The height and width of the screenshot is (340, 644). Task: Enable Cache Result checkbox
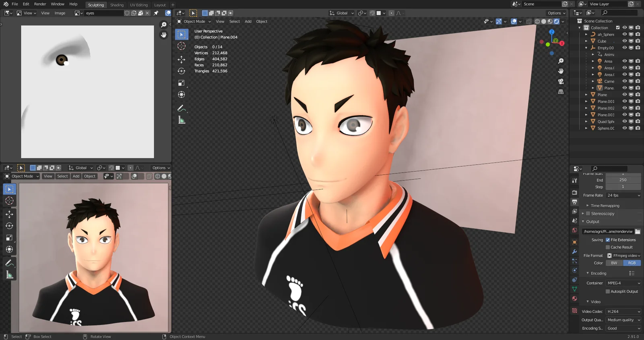pos(608,247)
